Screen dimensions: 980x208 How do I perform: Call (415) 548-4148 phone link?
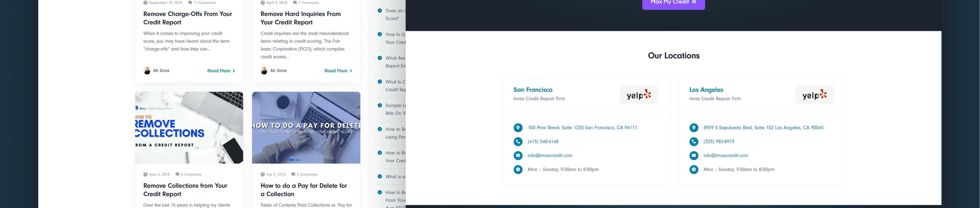(x=543, y=142)
